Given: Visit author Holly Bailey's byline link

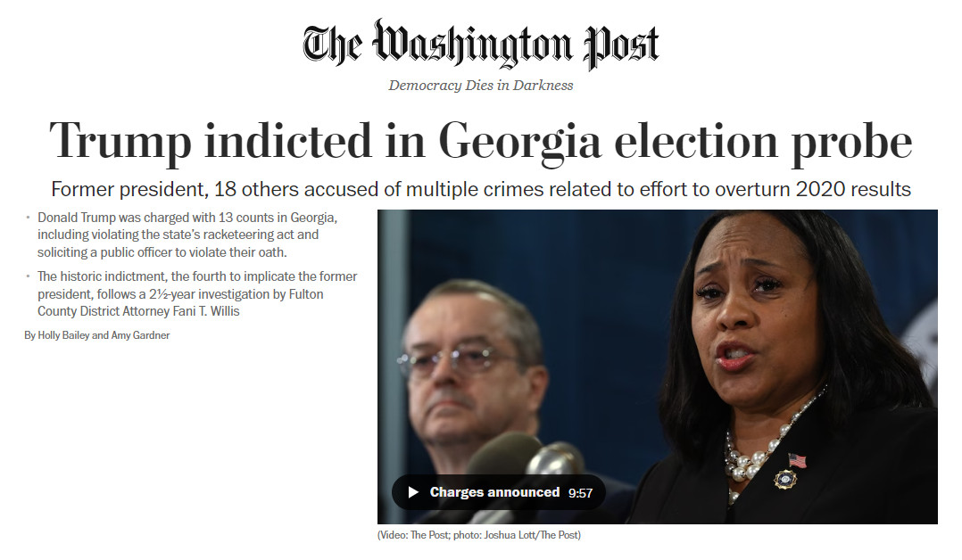Looking at the screenshot, I should pos(63,335).
